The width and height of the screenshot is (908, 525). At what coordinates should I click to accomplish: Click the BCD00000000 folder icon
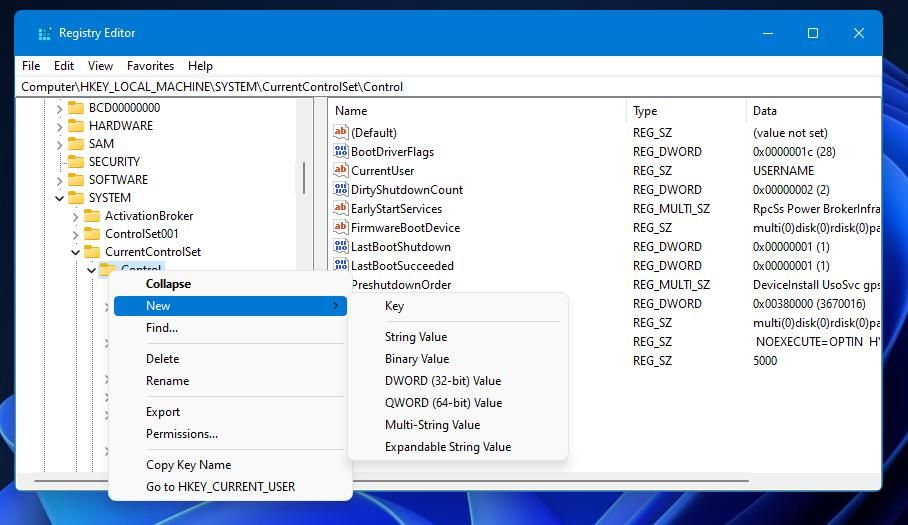(x=76, y=108)
